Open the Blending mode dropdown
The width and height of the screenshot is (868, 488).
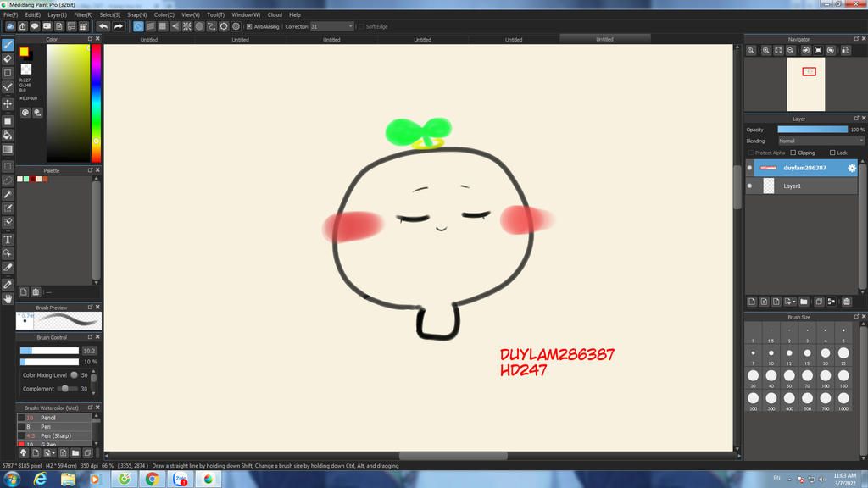821,141
